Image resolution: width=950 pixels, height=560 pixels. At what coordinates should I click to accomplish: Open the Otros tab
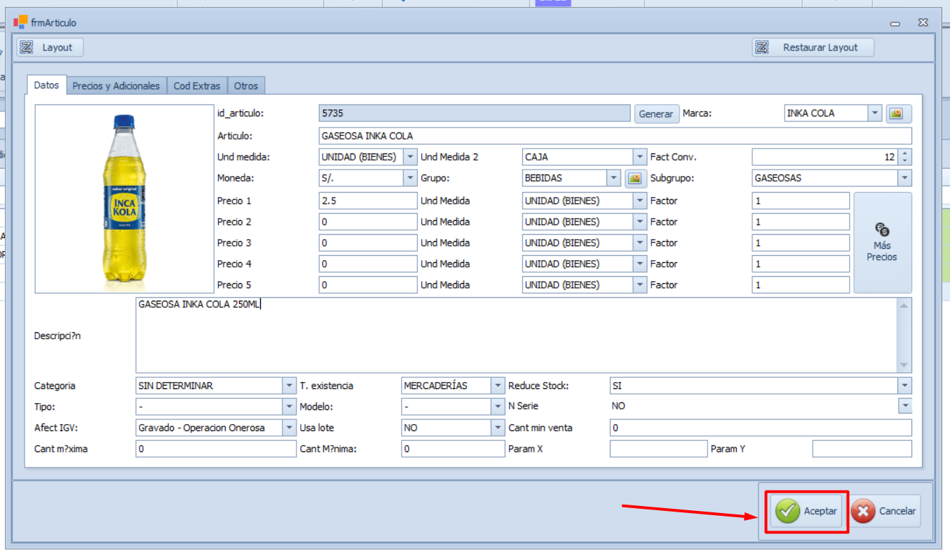click(x=246, y=86)
